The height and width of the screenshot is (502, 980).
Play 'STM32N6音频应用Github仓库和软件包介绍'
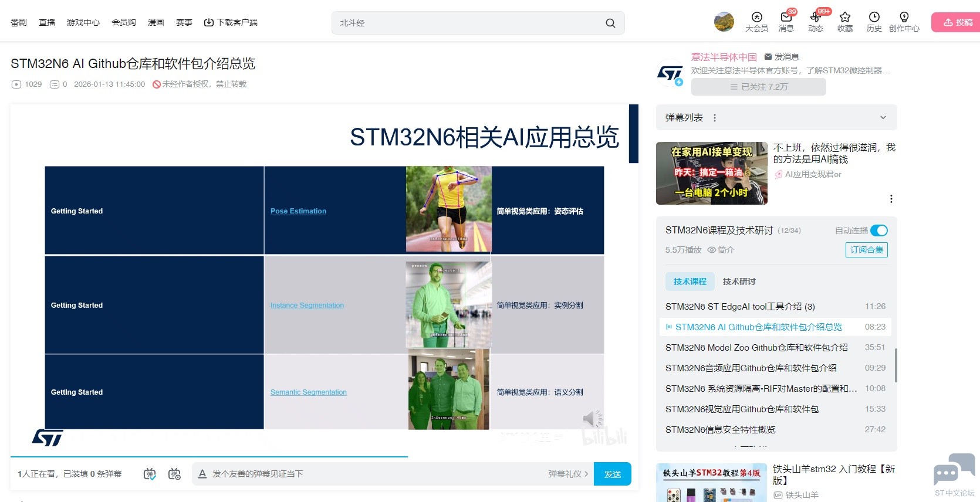tap(775, 368)
